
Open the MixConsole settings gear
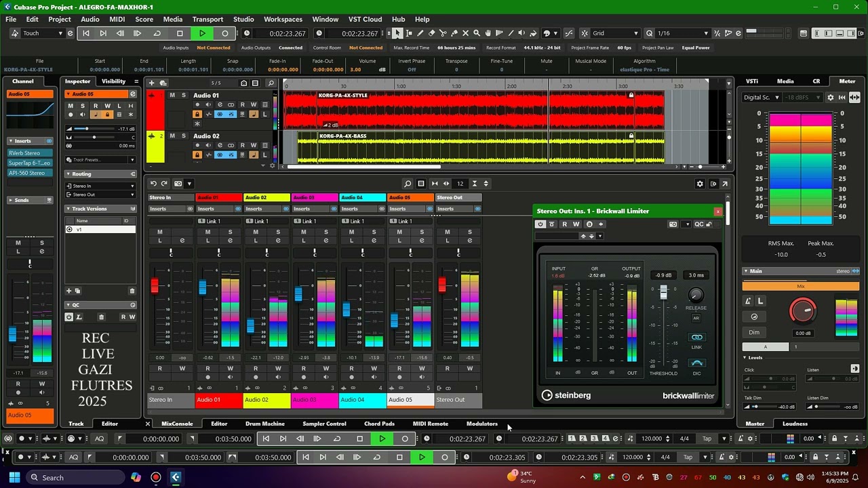pos(700,184)
